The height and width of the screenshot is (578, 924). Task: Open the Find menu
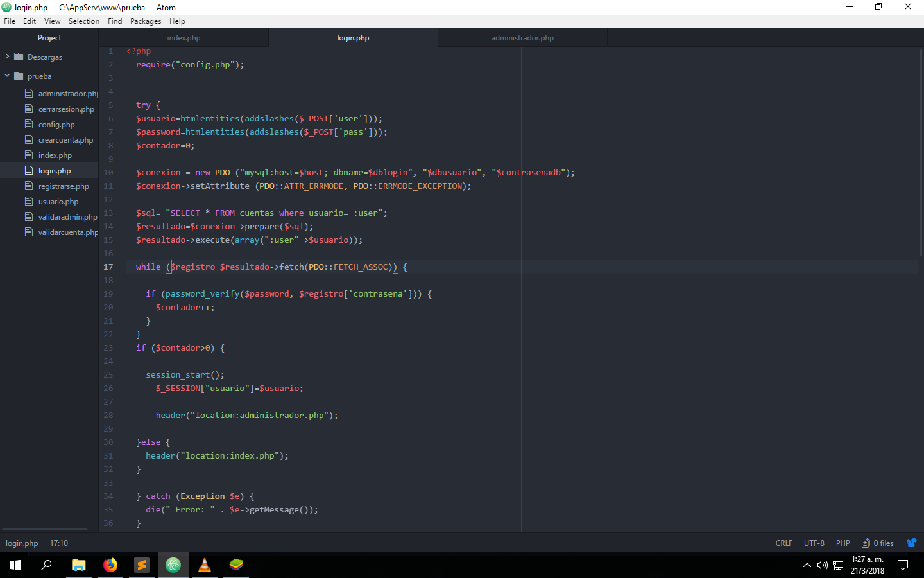(x=115, y=21)
